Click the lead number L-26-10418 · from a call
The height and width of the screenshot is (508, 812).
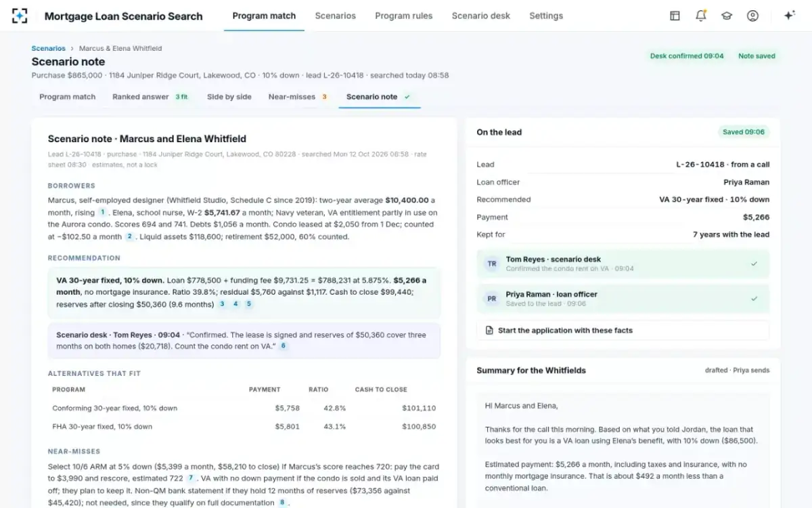pyautogui.click(x=723, y=165)
